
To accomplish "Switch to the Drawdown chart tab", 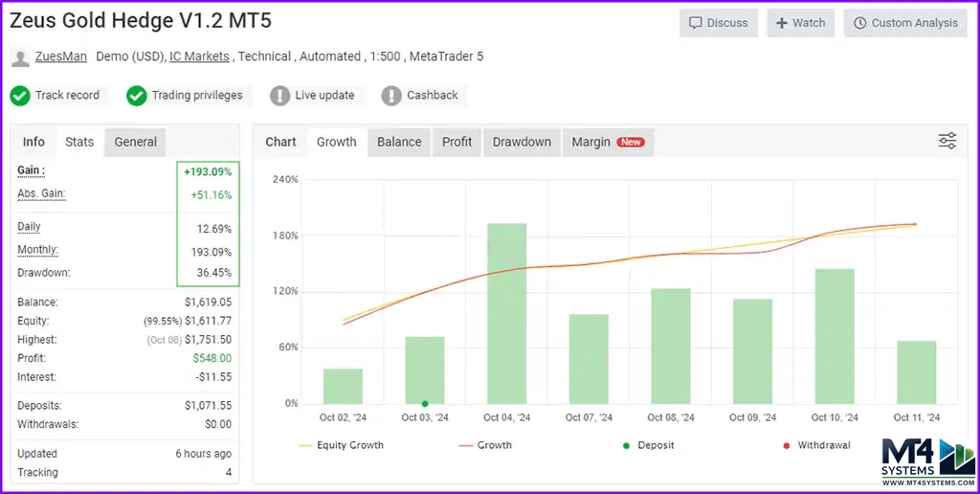I will (522, 142).
